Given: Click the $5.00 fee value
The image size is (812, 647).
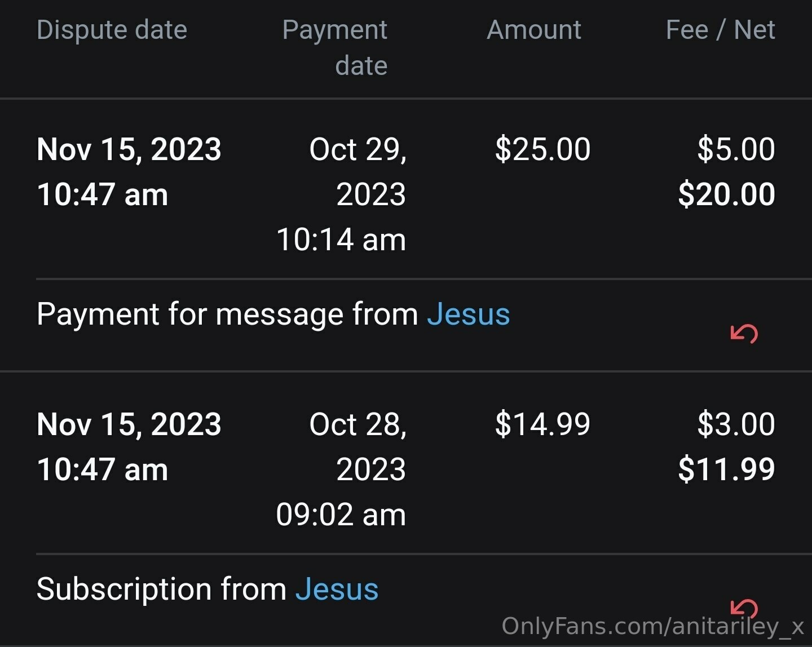Looking at the screenshot, I should [736, 149].
